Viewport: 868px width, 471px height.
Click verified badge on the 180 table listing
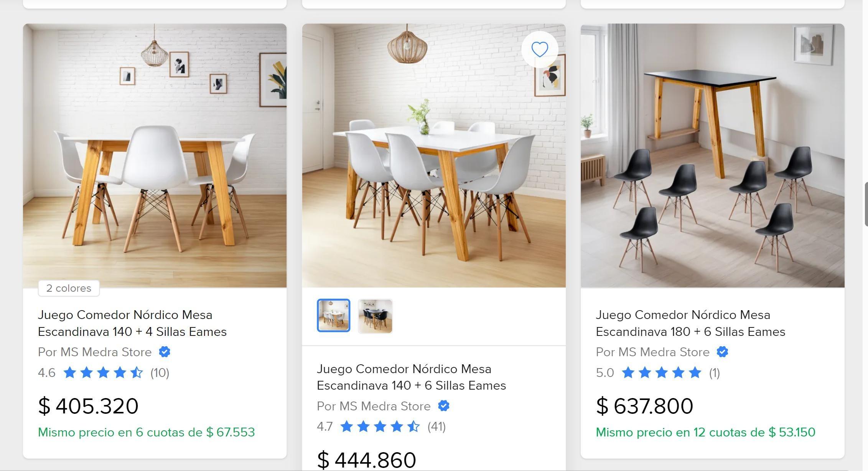pos(722,352)
